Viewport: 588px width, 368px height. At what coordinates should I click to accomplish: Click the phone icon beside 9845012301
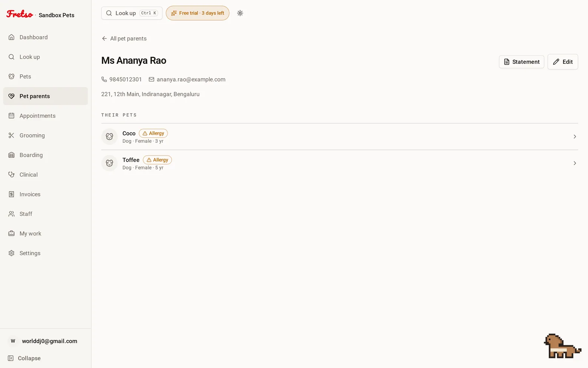(104, 80)
